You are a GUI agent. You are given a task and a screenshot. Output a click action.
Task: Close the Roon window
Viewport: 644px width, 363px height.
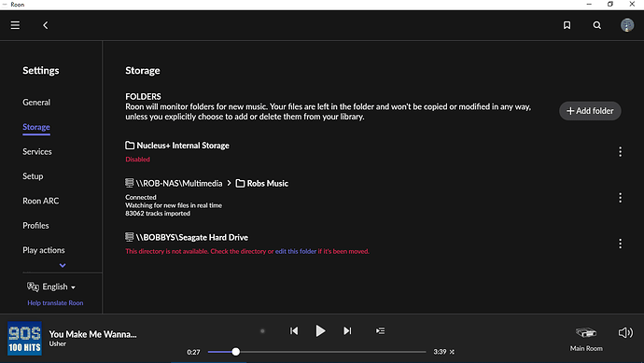coord(632,4)
